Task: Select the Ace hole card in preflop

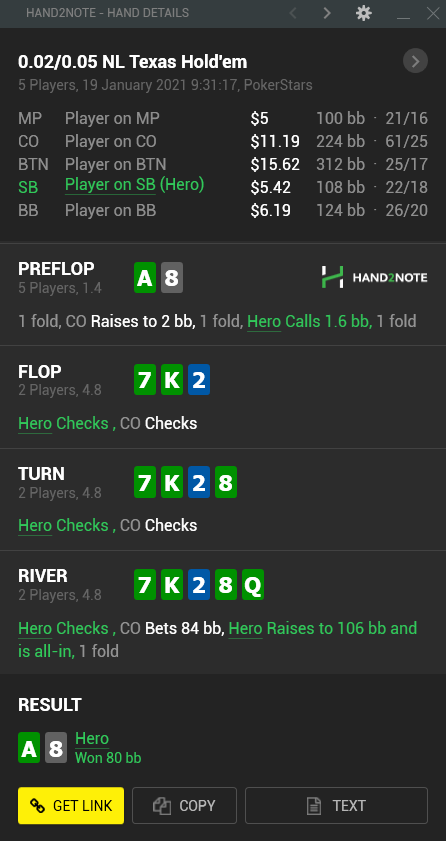Action: 145,278
